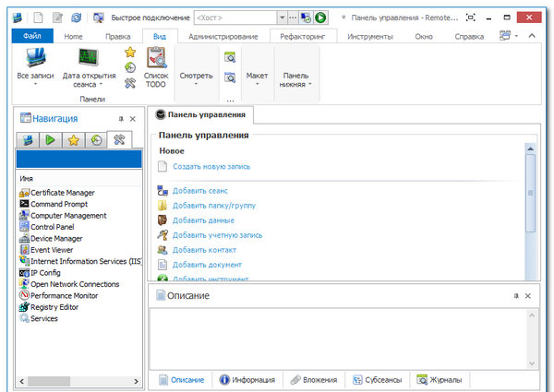Expand the quick connect host dropdown arrow
The width and height of the screenshot is (554, 392).
(282, 18)
